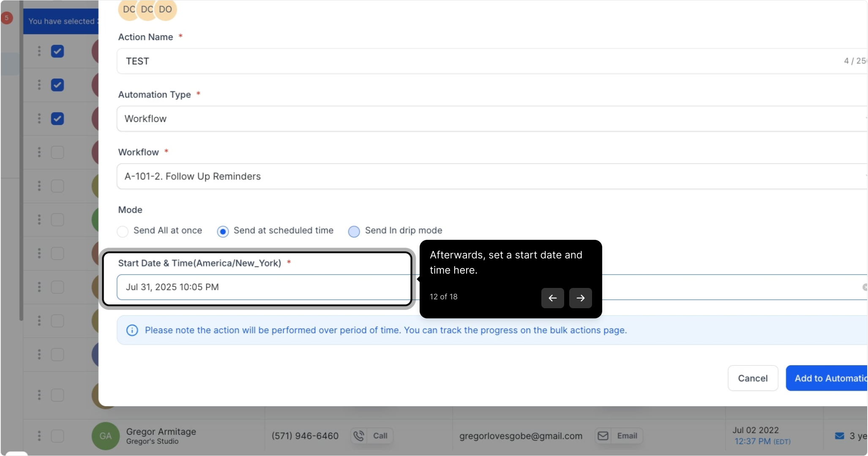Click the Email envelope icon button

(x=603, y=436)
